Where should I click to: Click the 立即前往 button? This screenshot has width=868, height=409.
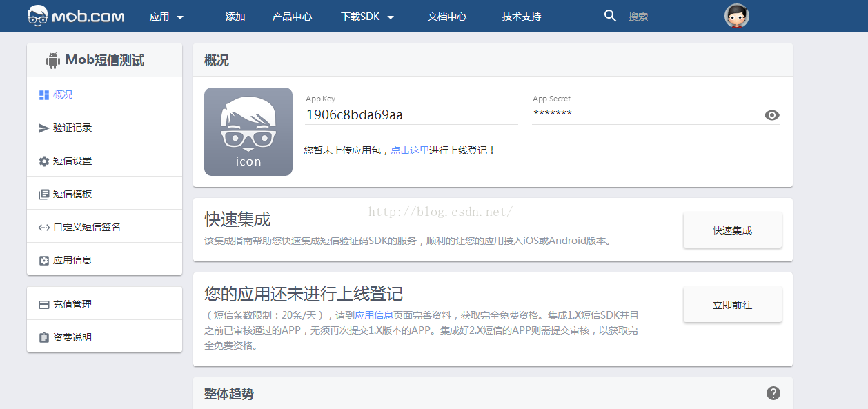pos(733,305)
